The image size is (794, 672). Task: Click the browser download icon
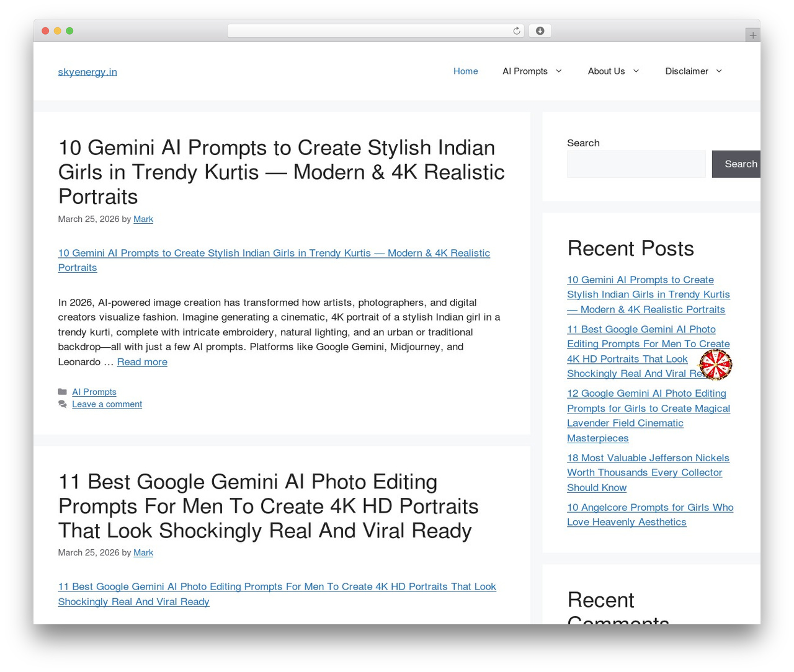(x=540, y=31)
